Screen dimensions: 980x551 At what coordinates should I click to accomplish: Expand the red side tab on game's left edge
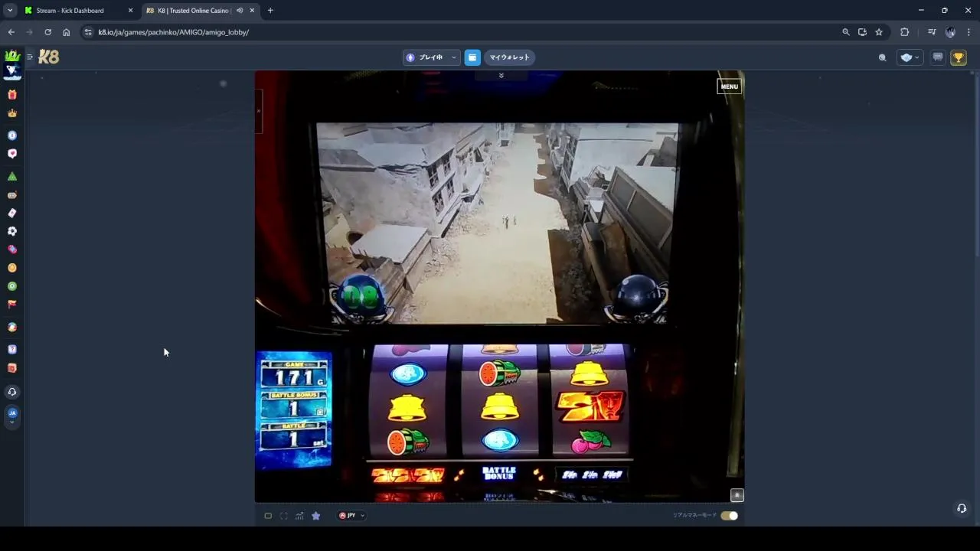pos(259,111)
